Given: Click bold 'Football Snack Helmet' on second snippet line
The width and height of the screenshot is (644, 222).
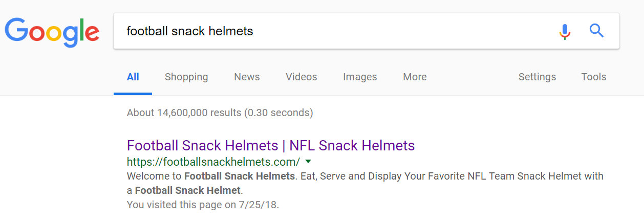Looking at the screenshot, I should [x=187, y=191].
